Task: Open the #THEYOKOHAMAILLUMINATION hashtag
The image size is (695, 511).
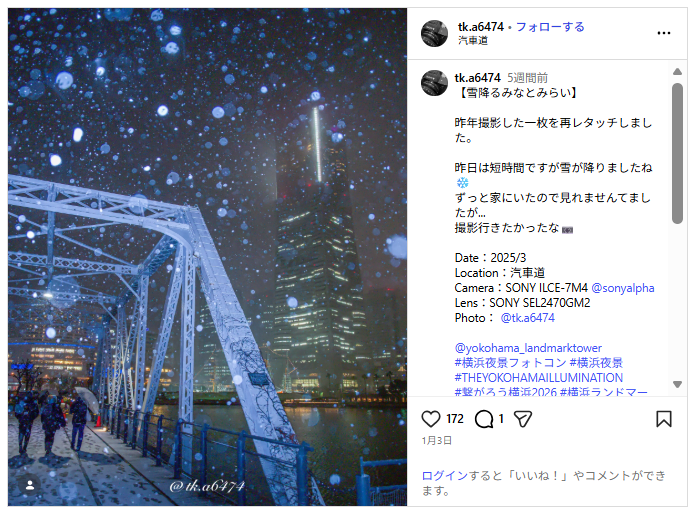Action: tap(539, 378)
